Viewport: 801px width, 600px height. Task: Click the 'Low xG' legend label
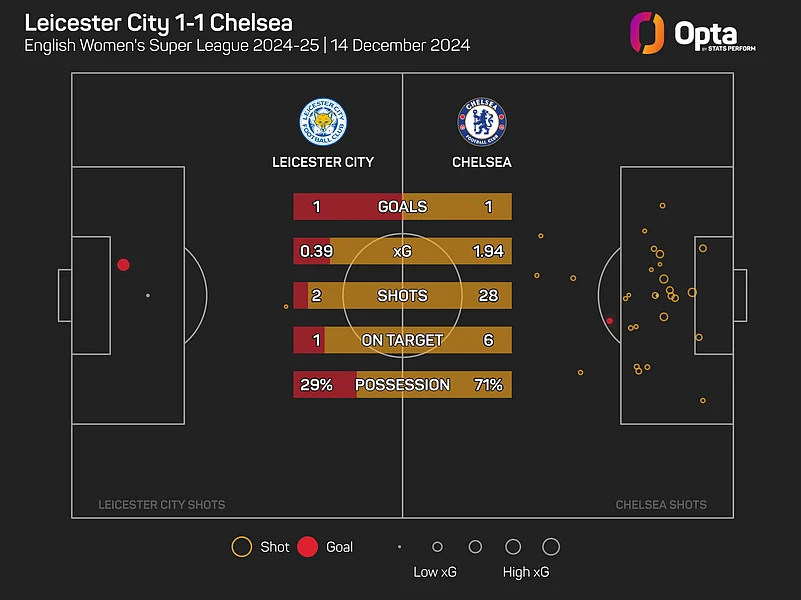coord(437,573)
